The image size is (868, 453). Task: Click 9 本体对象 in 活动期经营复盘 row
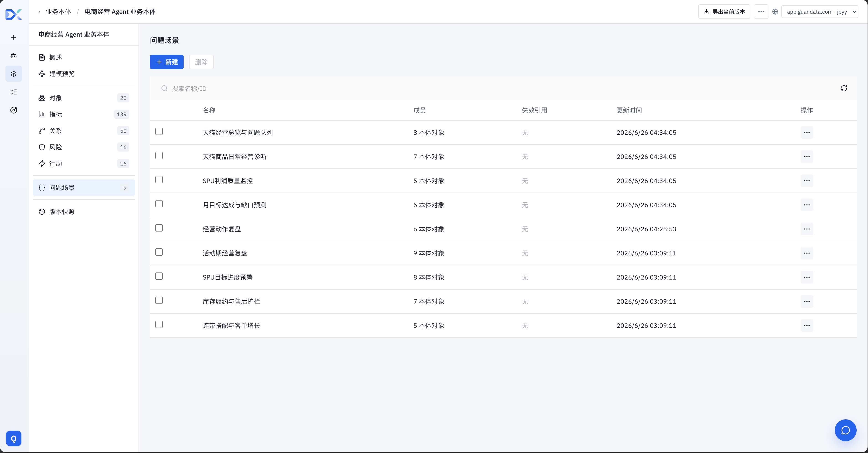click(429, 253)
